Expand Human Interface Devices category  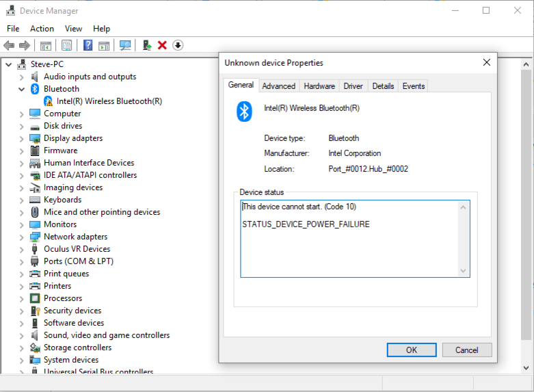[x=22, y=164]
